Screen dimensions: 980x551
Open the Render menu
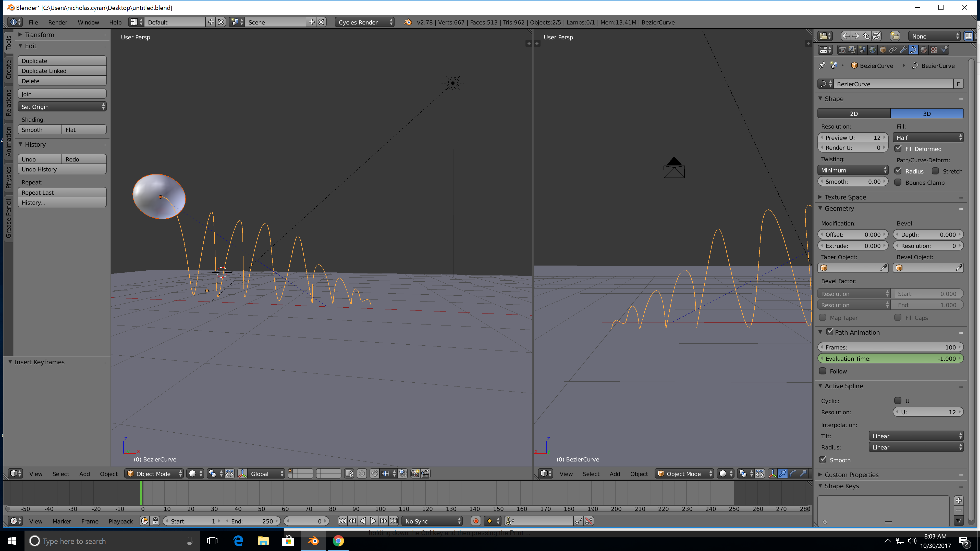tap(57, 22)
